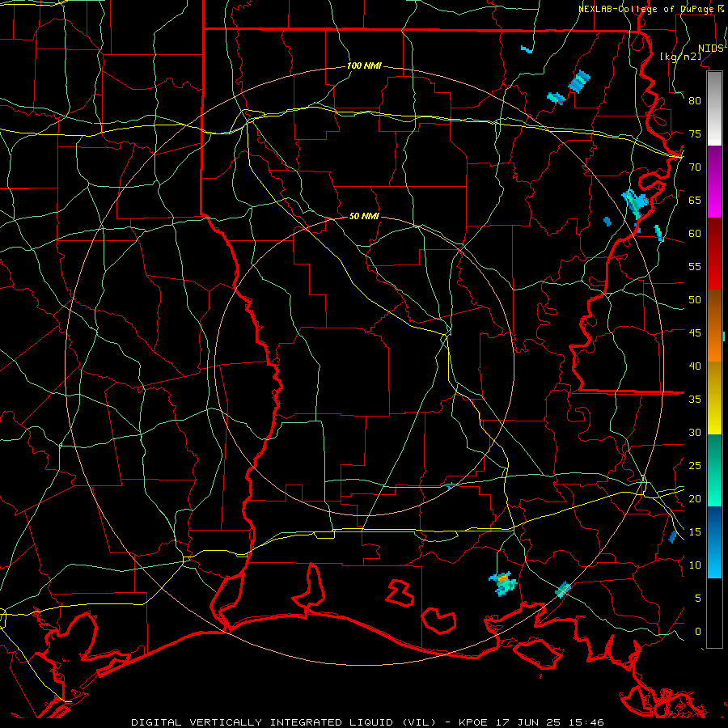Click the 55 value on the color scale
Viewport: 728px width, 728px height.
(x=695, y=266)
